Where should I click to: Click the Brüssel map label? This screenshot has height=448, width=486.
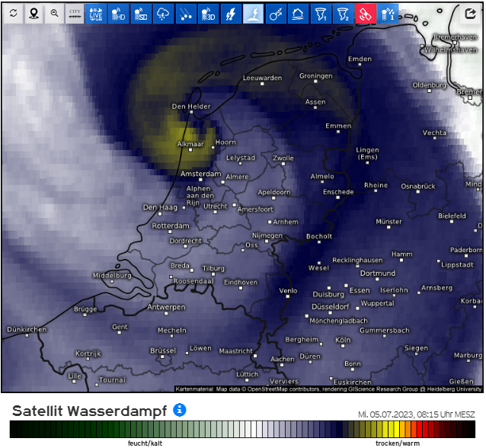click(163, 350)
